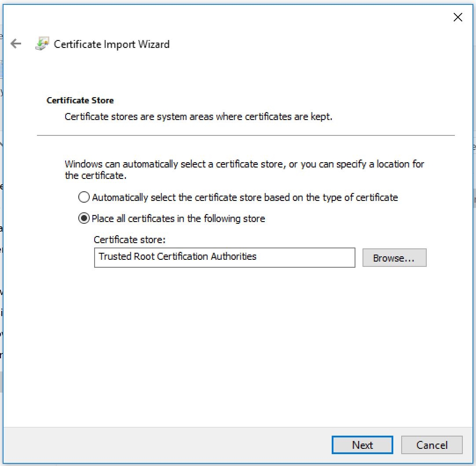Viewport: 476px width, 466px height.
Task: Cancel the certificate import
Action: (x=432, y=445)
